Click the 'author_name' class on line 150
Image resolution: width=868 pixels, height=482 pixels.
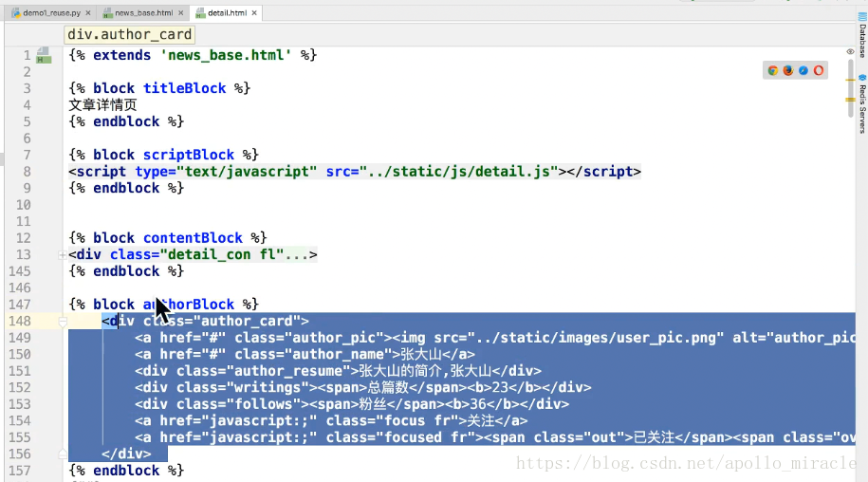pyautogui.click(x=338, y=354)
